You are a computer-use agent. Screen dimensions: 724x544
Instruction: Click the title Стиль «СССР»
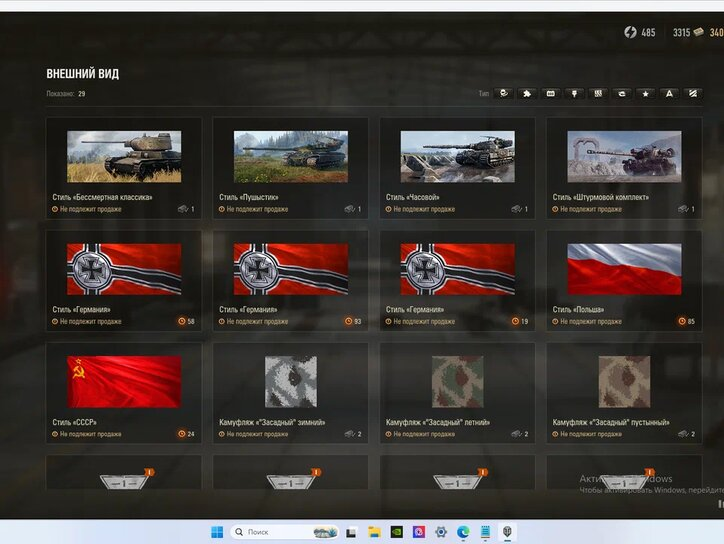pos(74,422)
